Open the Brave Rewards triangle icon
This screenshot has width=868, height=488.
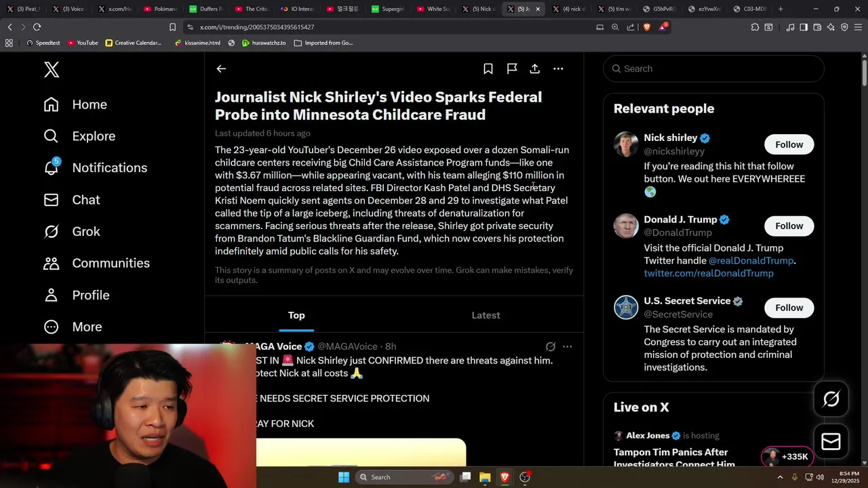[x=663, y=27]
